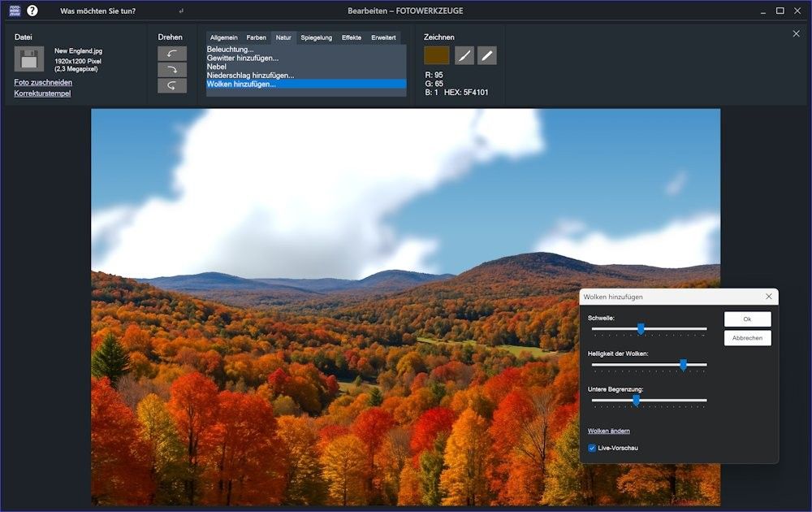This screenshot has width=812, height=512.
Task: Select the thick pen drawing tool
Action: pyautogui.click(x=487, y=55)
